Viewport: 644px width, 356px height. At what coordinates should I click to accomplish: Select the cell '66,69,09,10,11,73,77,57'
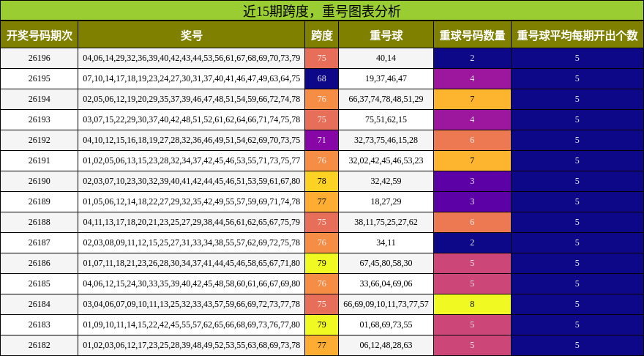(386, 305)
